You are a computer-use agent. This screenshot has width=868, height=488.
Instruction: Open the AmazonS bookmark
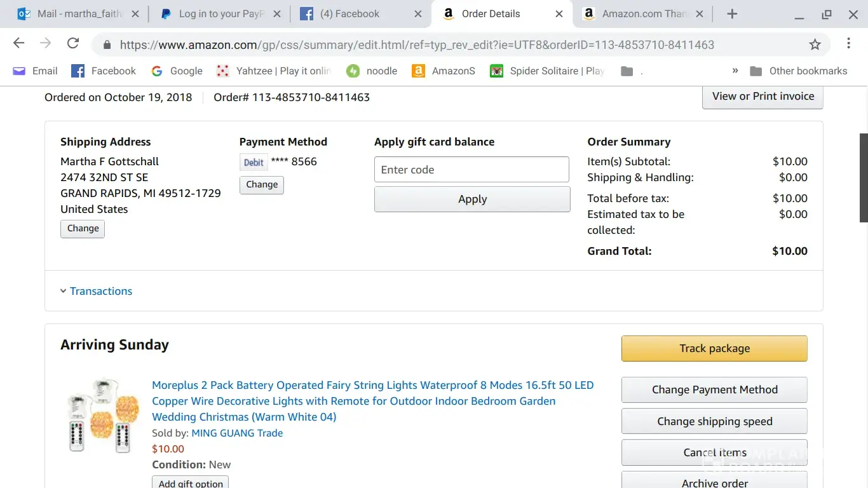[444, 71]
